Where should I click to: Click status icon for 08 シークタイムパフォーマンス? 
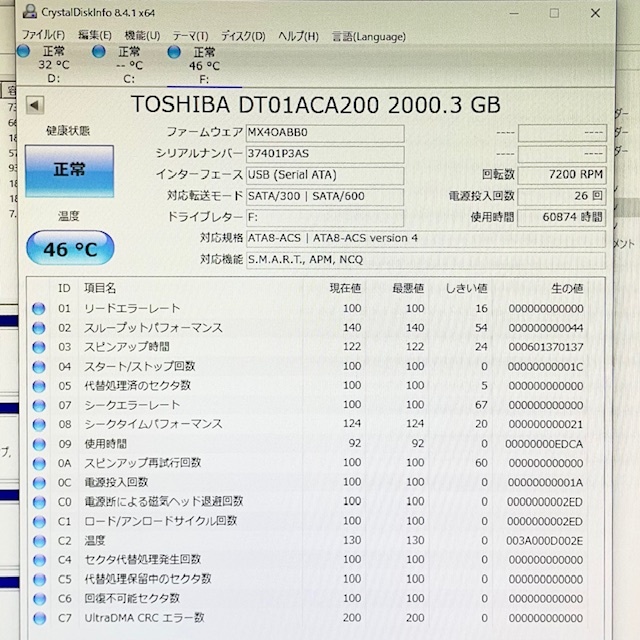39,425
